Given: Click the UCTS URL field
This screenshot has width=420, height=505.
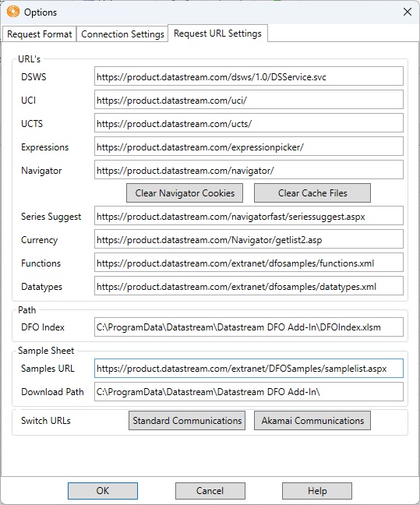Looking at the screenshot, I should coord(249,123).
